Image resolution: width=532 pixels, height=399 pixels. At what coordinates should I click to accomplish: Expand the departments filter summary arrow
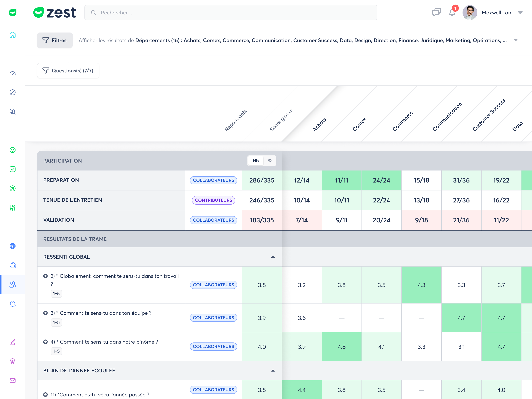coord(516,40)
